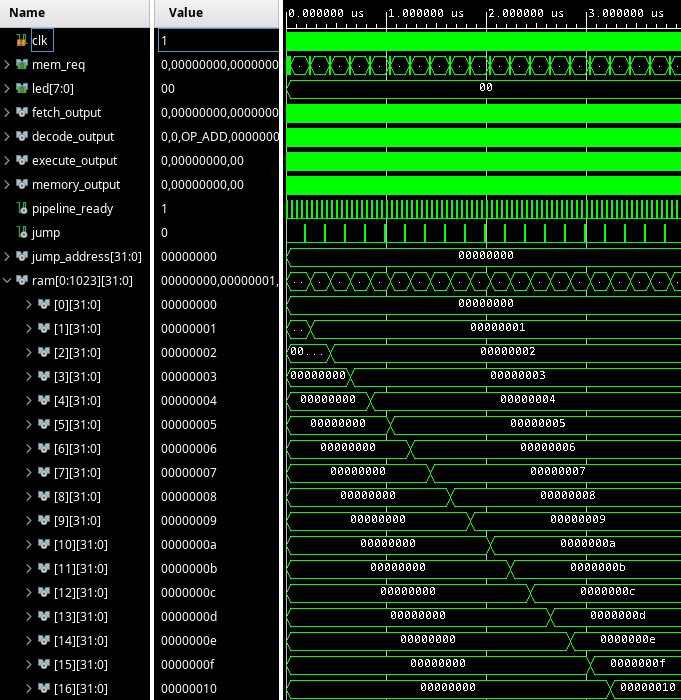Click the icon of ram element [8][31:0]
The width and height of the screenshot is (681, 700).
[x=43, y=496]
